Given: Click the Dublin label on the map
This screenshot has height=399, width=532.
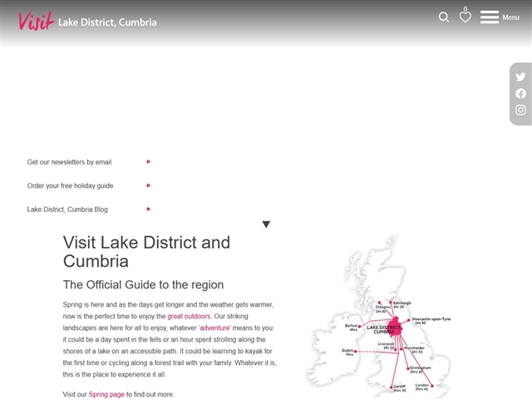Looking at the screenshot, I should (x=347, y=352).
